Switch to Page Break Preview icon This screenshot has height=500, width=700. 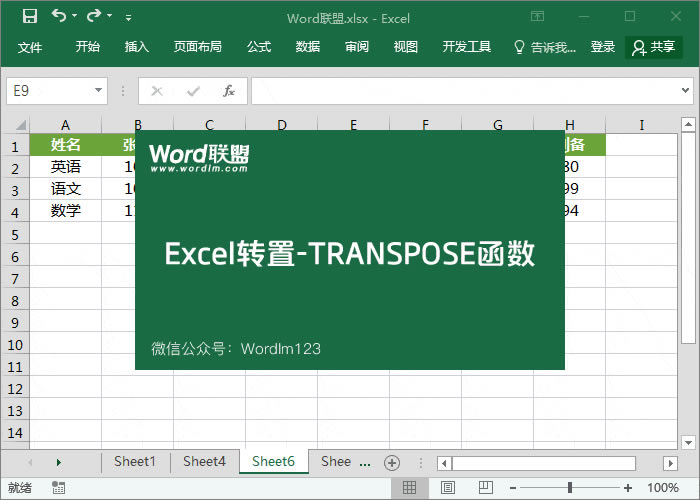point(486,488)
